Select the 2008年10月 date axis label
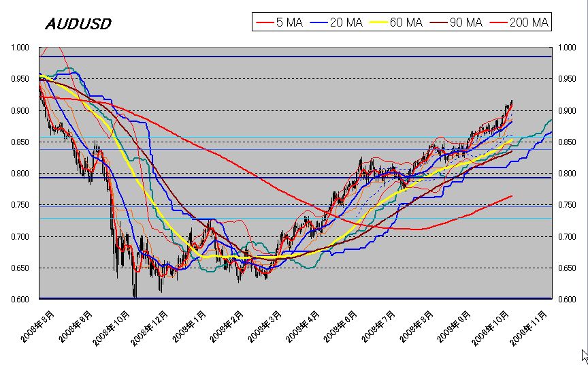This screenshot has width=588, height=365. [112, 328]
